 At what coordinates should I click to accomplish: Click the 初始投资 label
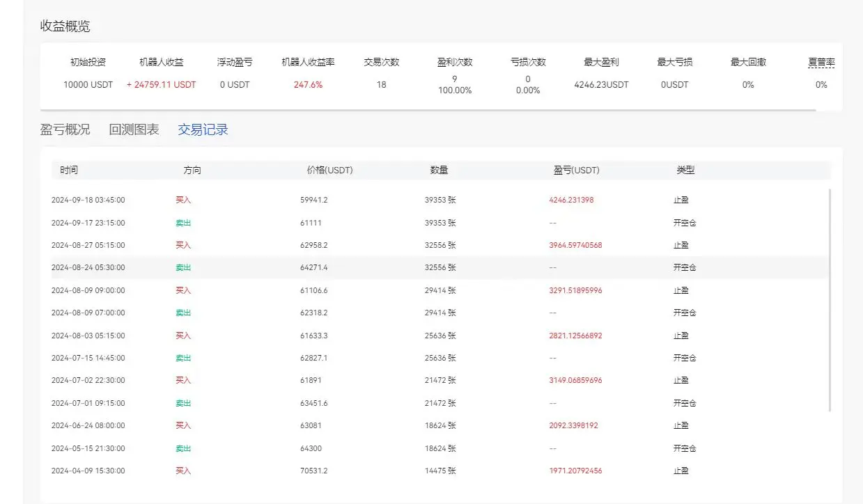[88, 62]
